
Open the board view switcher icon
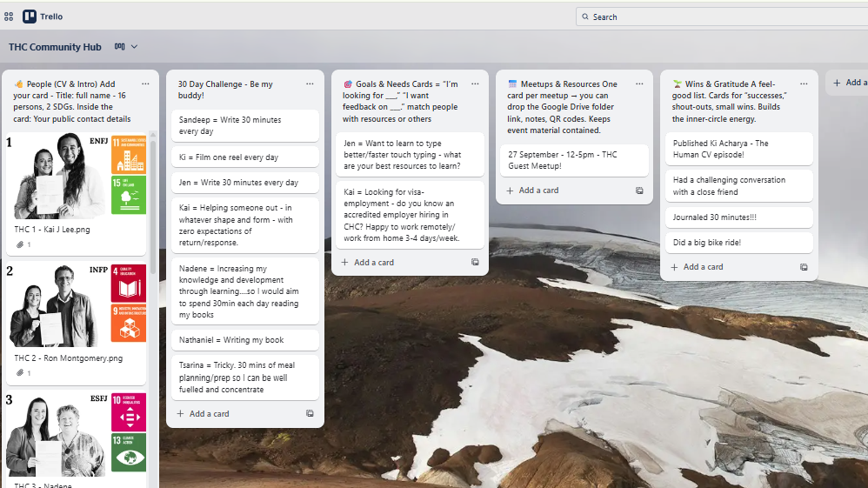point(119,46)
